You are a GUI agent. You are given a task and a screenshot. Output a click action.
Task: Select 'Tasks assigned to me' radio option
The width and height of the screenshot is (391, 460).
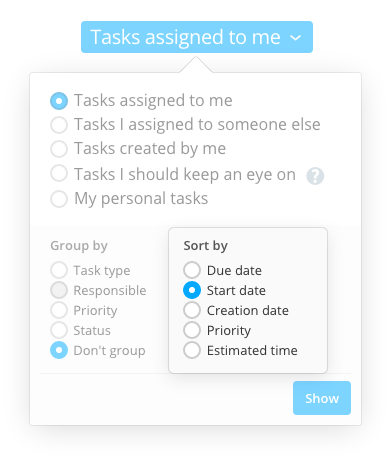tap(59, 101)
